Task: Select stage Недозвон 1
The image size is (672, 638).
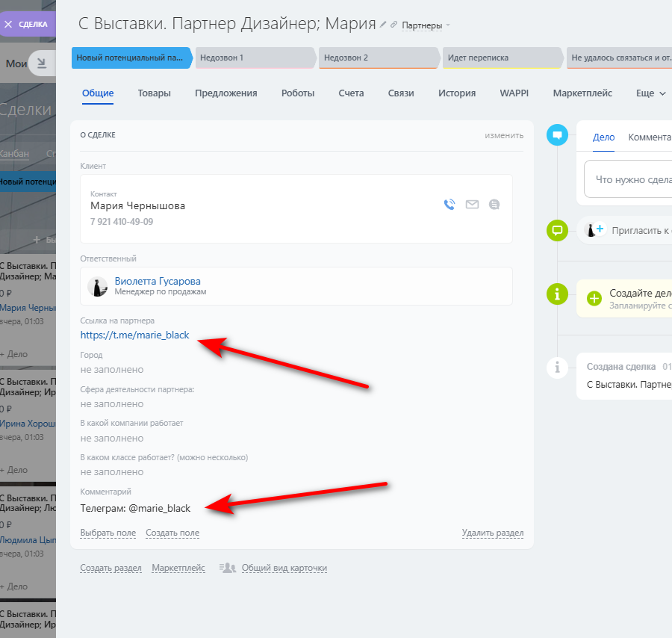Action: click(255, 58)
